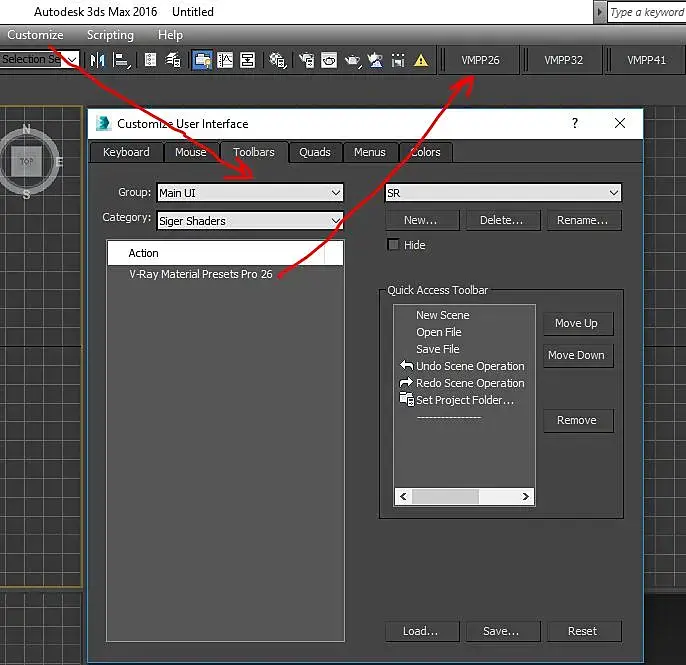Click the list scrollbar left arrow
The width and height of the screenshot is (686, 665).
click(x=403, y=497)
